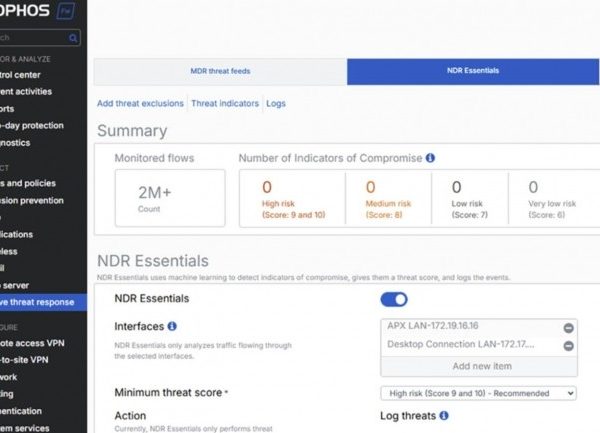
Task: Click Low risk (Score: 7) indicator
Action: coord(470,199)
